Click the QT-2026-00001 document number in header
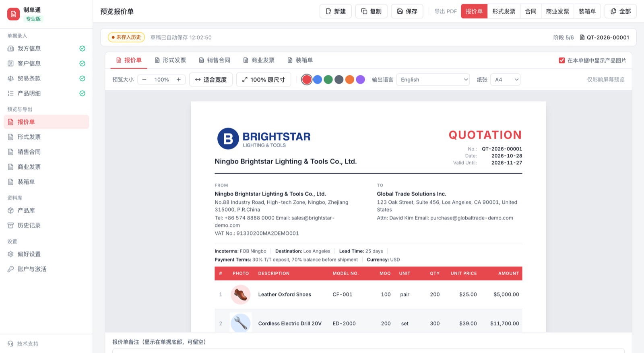 coord(604,37)
